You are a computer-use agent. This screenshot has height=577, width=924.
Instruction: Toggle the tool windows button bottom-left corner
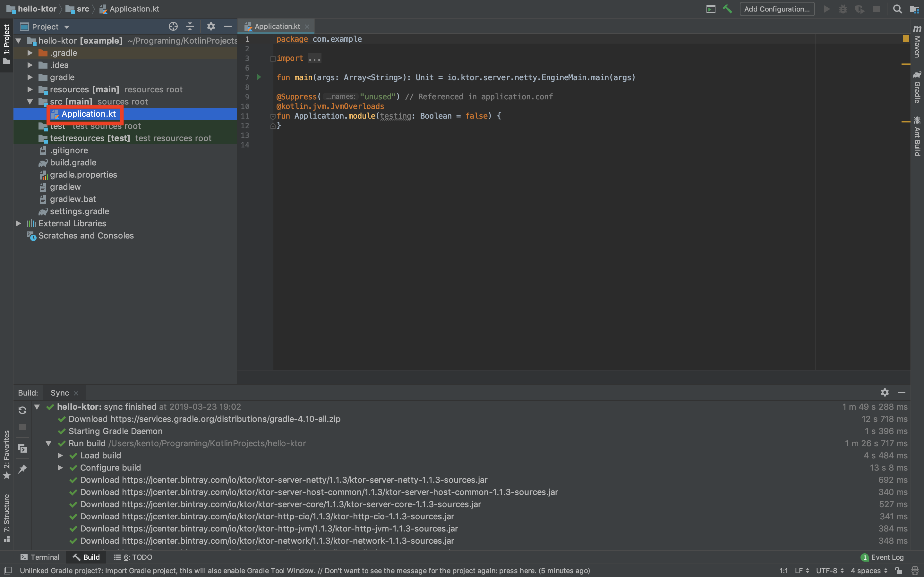(x=8, y=571)
